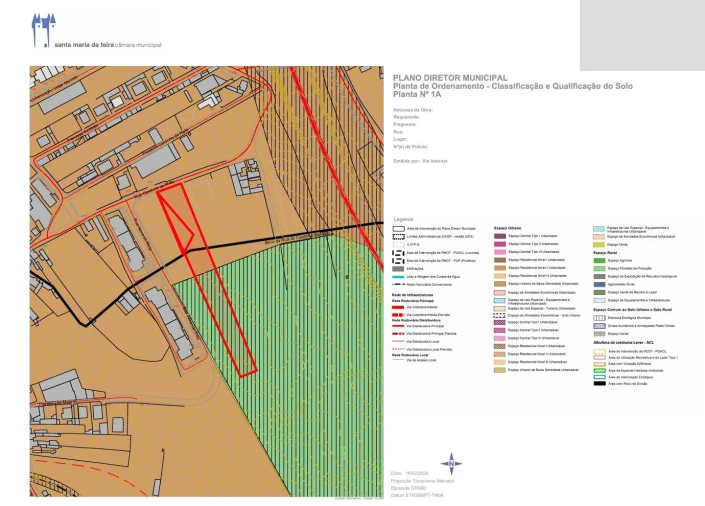This screenshot has height=506, width=705.
Task: Click the Espaço Agrícola green swatch
Action: (x=599, y=260)
